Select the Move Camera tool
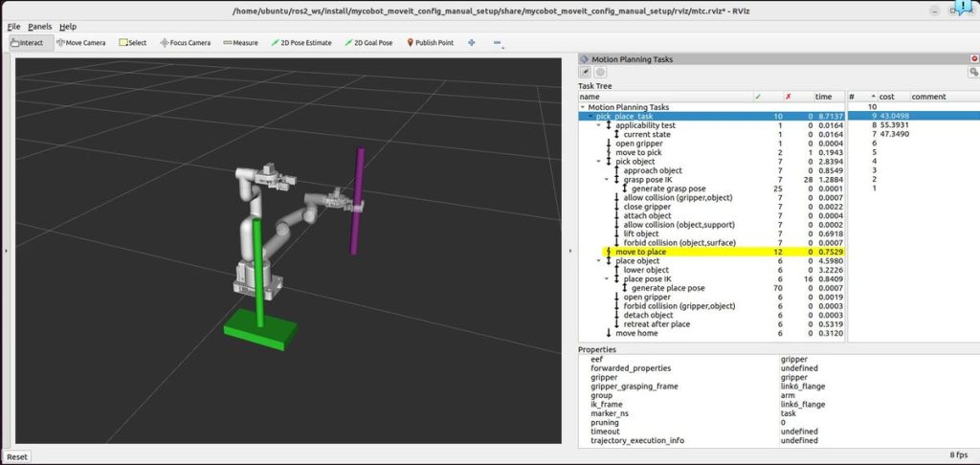The image size is (980, 465). pyautogui.click(x=81, y=42)
